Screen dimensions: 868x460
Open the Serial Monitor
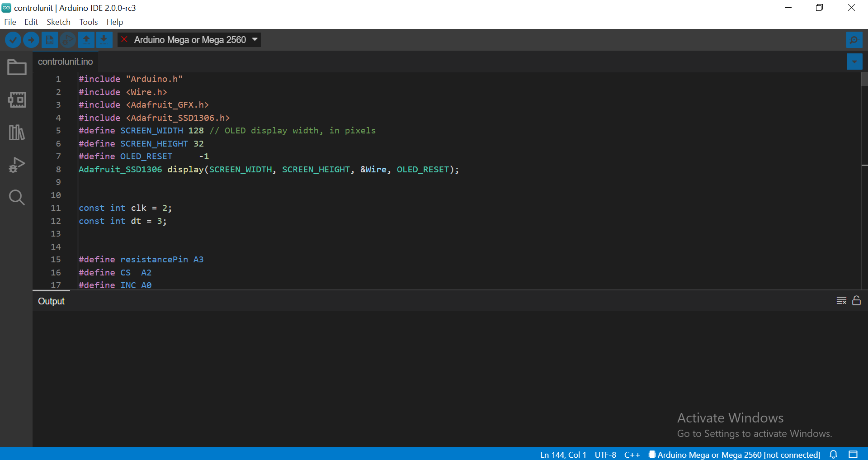click(854, 40)
